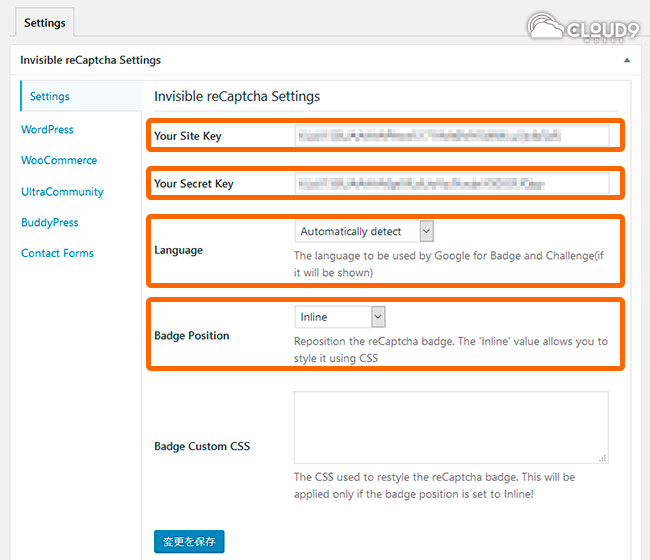Click the blue 変更を保存 save button
The image size is (650, 560).
point(189,542)
